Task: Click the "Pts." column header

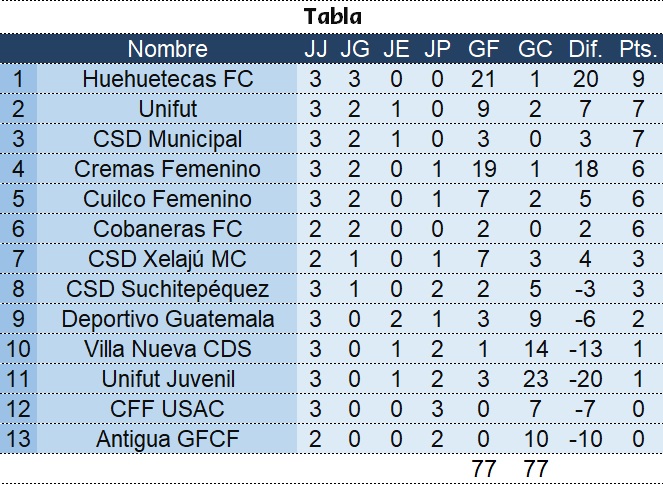Action: pyautogui.click(x=637, y=49)
